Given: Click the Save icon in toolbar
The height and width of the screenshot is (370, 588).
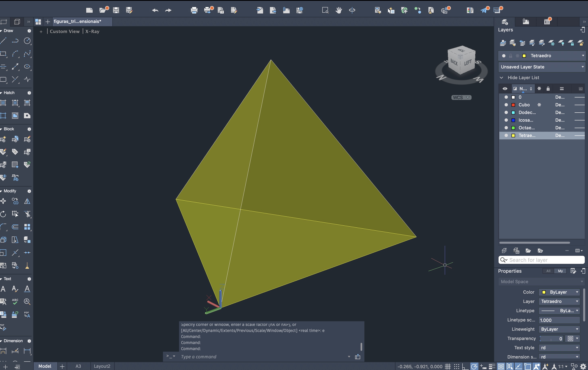Looking at the screenshot, I should tap(116, 10).
